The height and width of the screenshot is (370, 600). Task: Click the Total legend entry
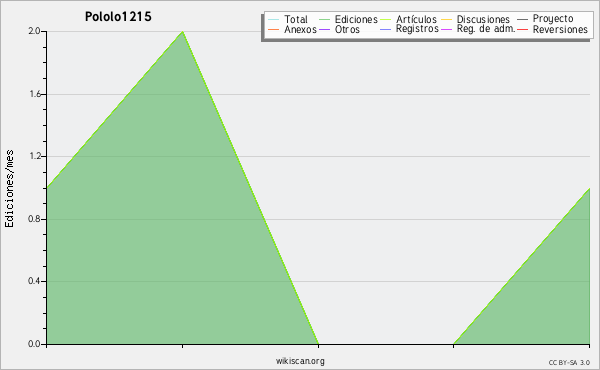287,19
